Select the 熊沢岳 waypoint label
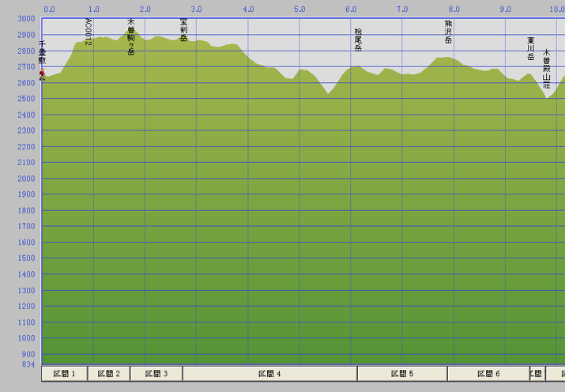 (x=448, y=32)
